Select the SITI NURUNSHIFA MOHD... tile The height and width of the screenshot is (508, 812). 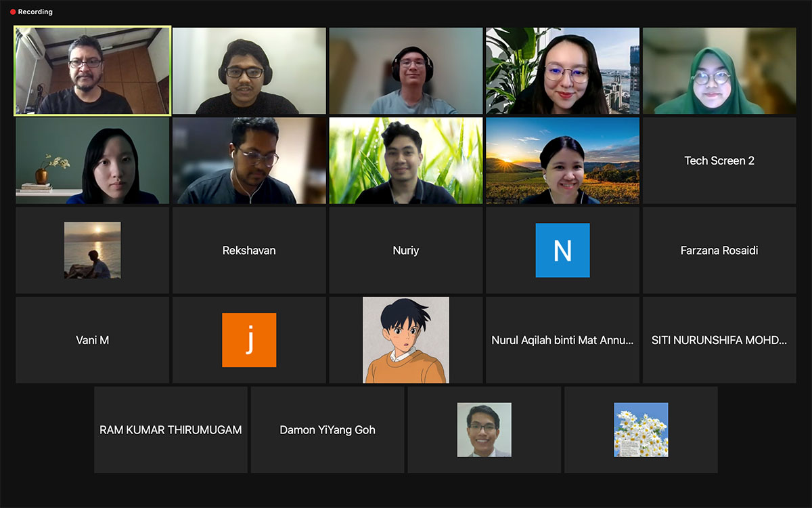pyautogui.click(x=719, y=340)
